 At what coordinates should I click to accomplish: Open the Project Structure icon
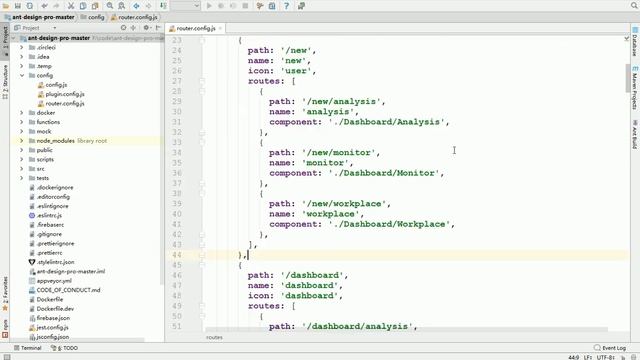click(x=272, y=6)
